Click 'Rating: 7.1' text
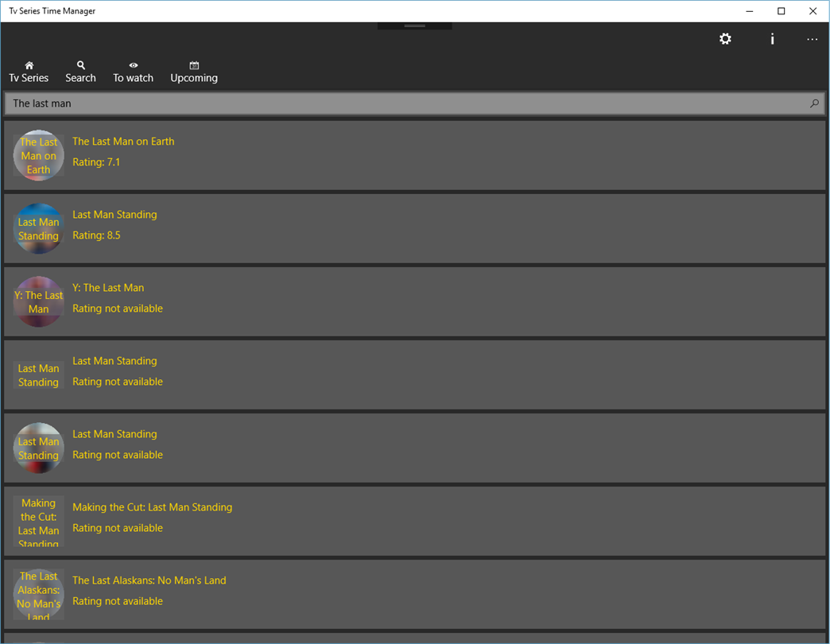Viewport: 830px width, 644px height. pos(96,162)
